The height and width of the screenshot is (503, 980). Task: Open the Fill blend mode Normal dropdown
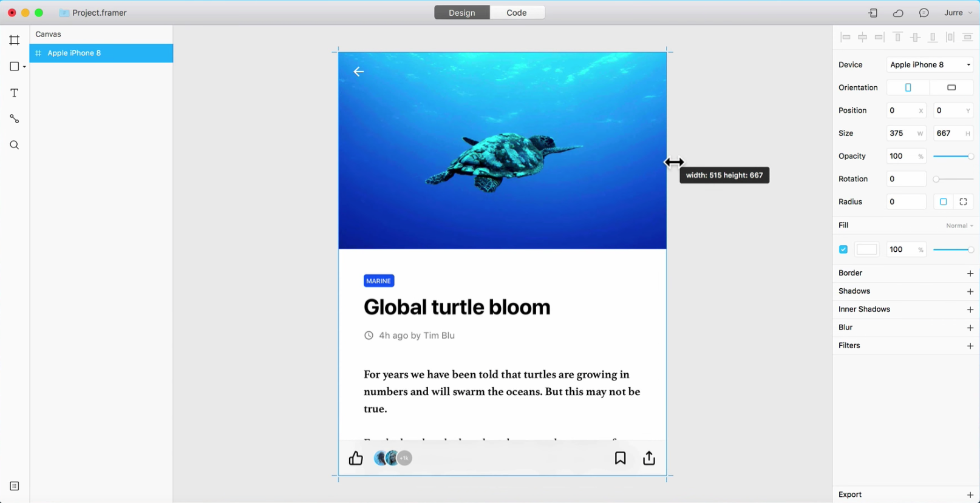(x=959, y=226)
